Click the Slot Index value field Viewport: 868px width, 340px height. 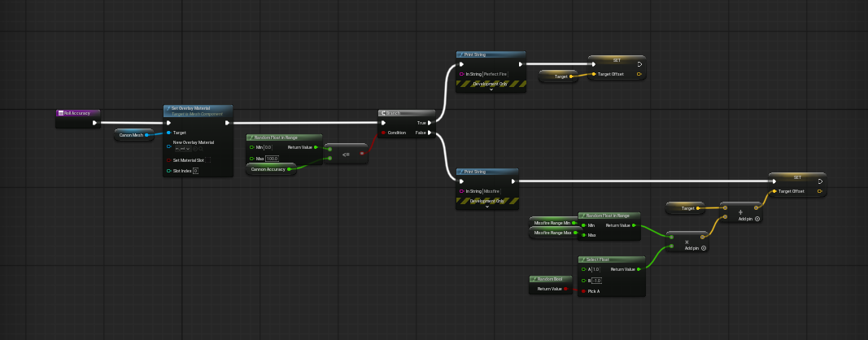pyautogui.click(x=195, y=171)
